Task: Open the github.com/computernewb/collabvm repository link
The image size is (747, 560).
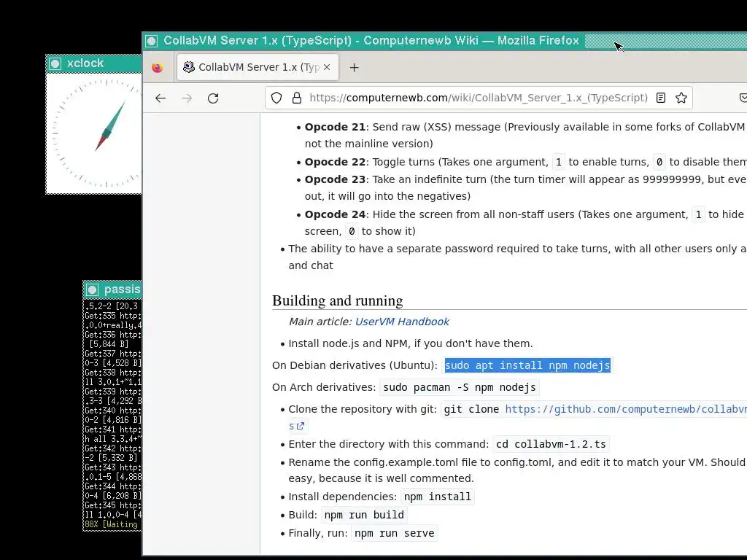Action: point(625,409)
